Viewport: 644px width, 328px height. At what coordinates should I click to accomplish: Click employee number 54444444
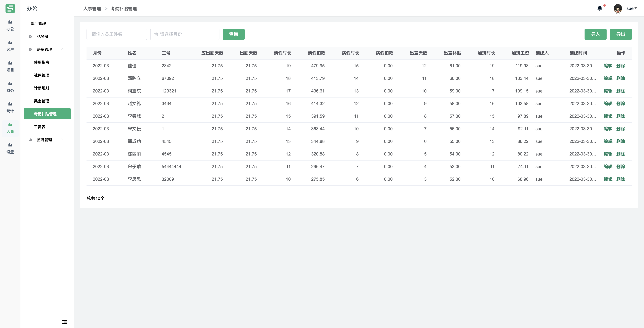(171, 167)
